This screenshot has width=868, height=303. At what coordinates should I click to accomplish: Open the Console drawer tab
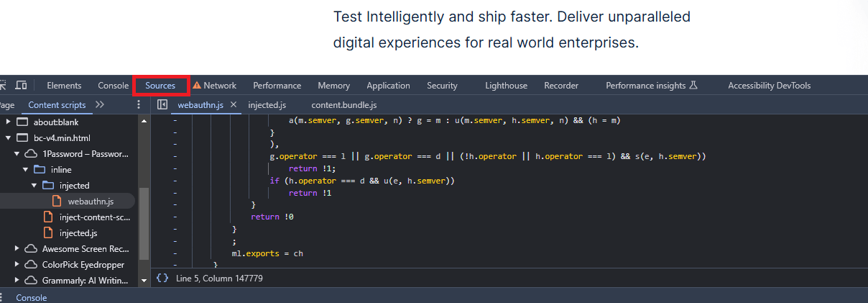point(31,297)
